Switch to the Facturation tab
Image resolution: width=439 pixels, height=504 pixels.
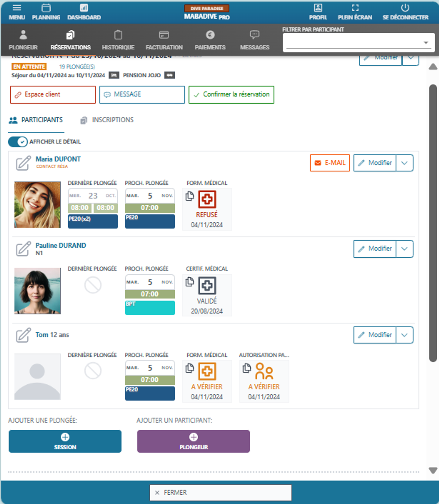[x=164, y=40]
